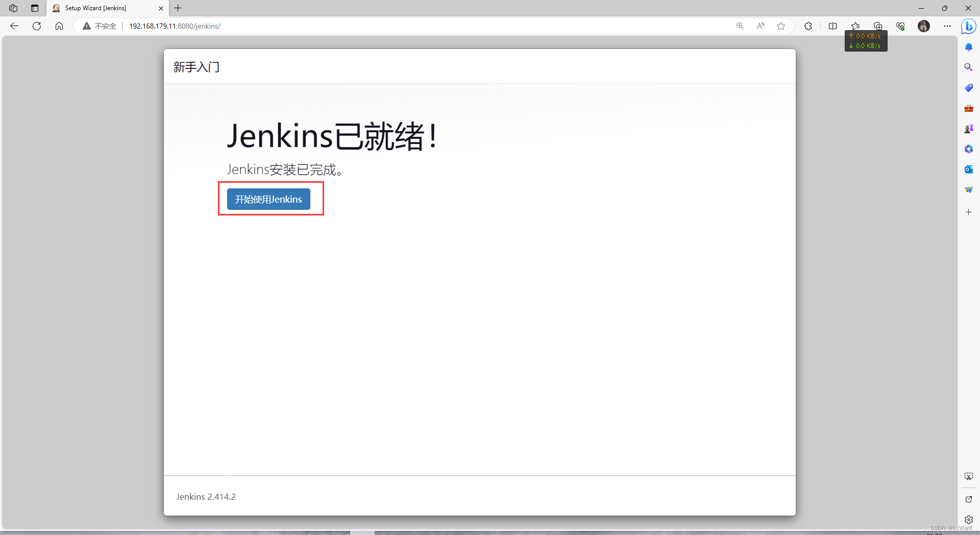Open the favorites list icon
This screenshot has height=535, width=980.
pyautogui.click(x=855, y=26)
